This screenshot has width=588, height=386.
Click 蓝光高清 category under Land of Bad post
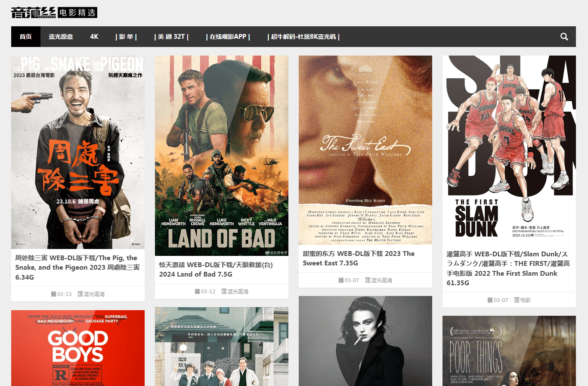(x=238, y=292)
